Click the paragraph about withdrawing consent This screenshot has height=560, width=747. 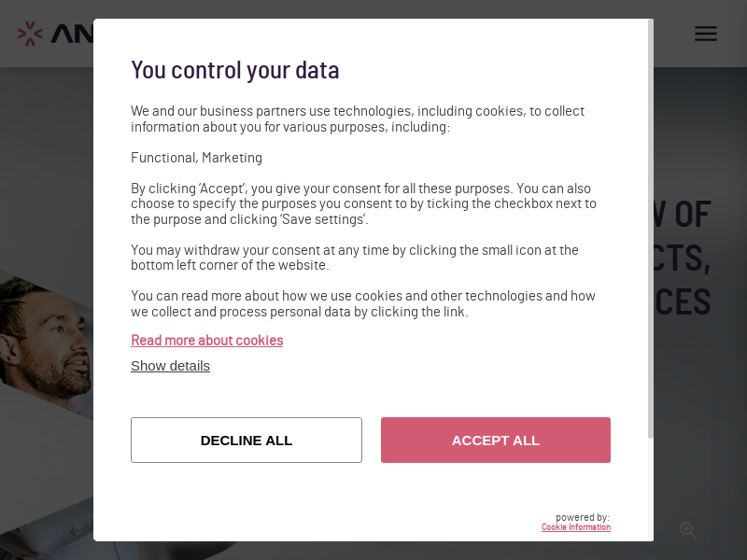[355, 258]
